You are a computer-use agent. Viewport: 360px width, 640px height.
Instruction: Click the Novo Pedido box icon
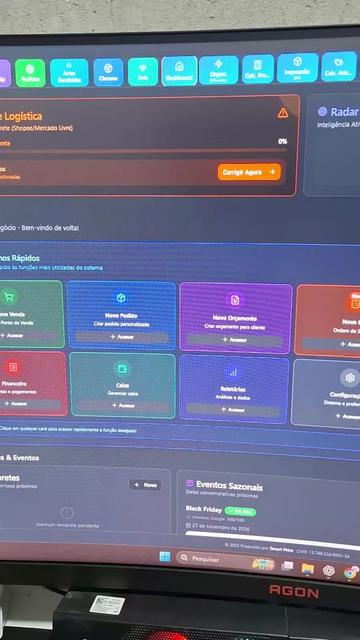[x=120, y=298]
